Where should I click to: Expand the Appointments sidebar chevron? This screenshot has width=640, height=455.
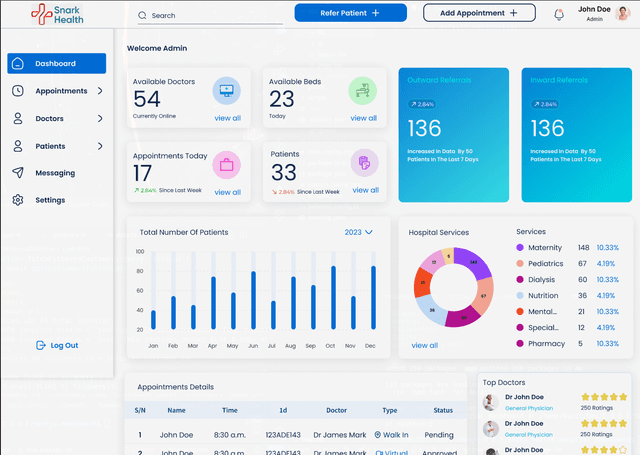pyautogui.click(x=100, y=91)
